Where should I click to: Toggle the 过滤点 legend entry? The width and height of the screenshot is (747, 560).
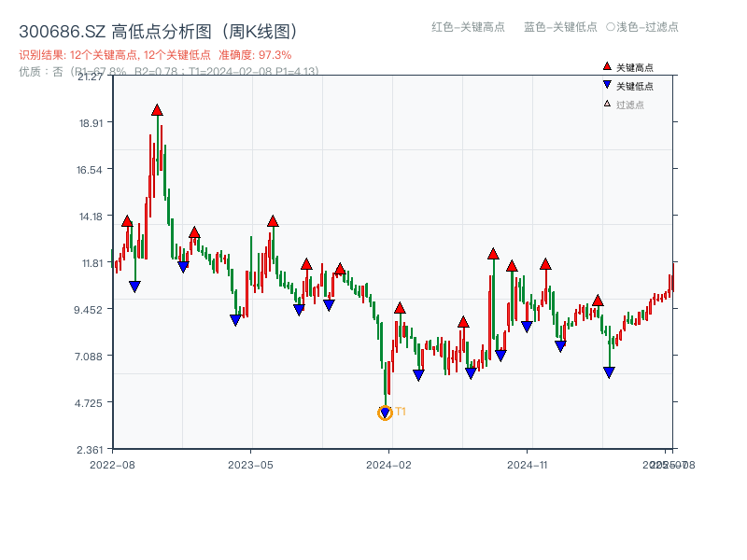(624, 105)
